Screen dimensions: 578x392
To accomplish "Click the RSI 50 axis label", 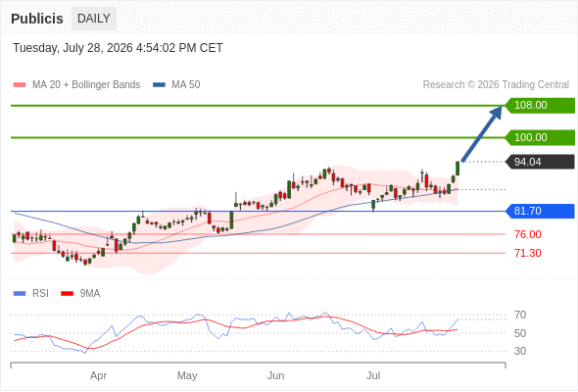I will [520, 333].
